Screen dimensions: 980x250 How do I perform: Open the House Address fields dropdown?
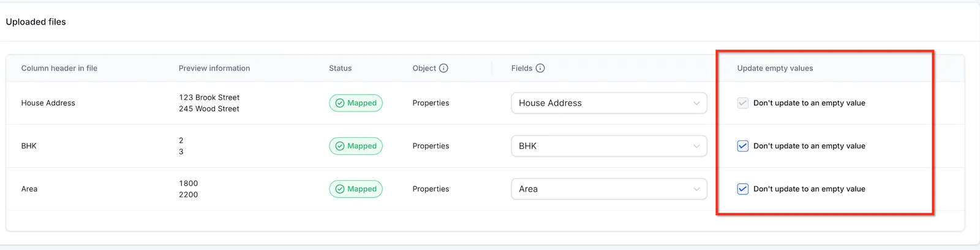point(609,103)
